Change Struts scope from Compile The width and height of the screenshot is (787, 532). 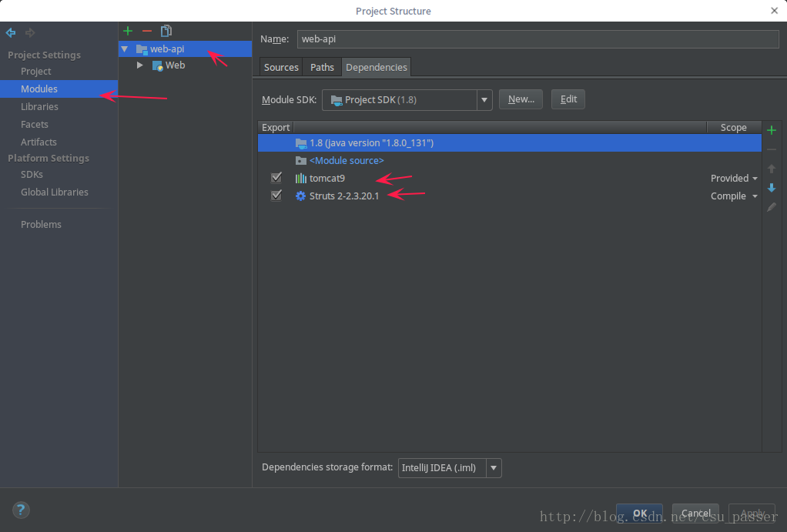coord(734,196)
